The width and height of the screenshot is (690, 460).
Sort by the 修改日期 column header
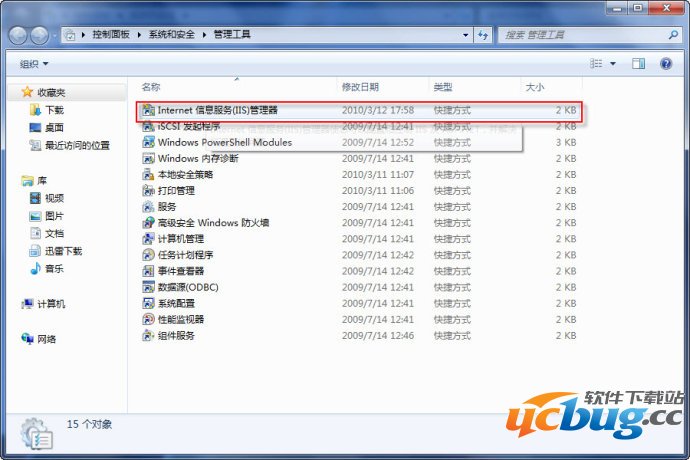pyautogui.click(x=360, y=87)
